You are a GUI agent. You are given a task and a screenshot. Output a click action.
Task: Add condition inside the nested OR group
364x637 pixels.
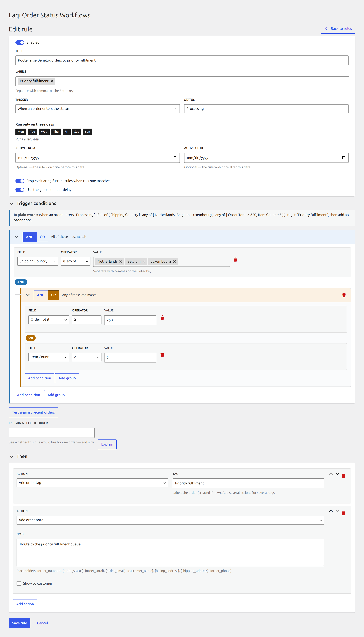39,378
